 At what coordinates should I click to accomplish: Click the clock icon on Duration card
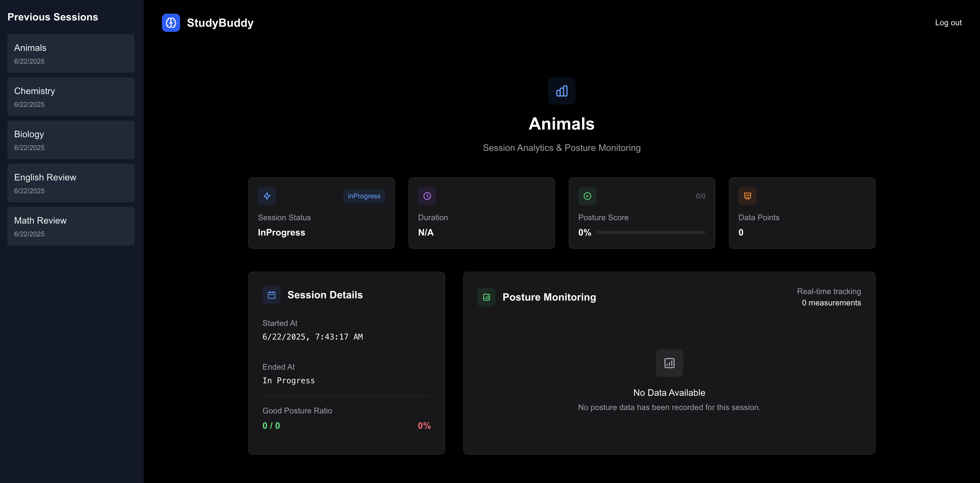point(427,196)
